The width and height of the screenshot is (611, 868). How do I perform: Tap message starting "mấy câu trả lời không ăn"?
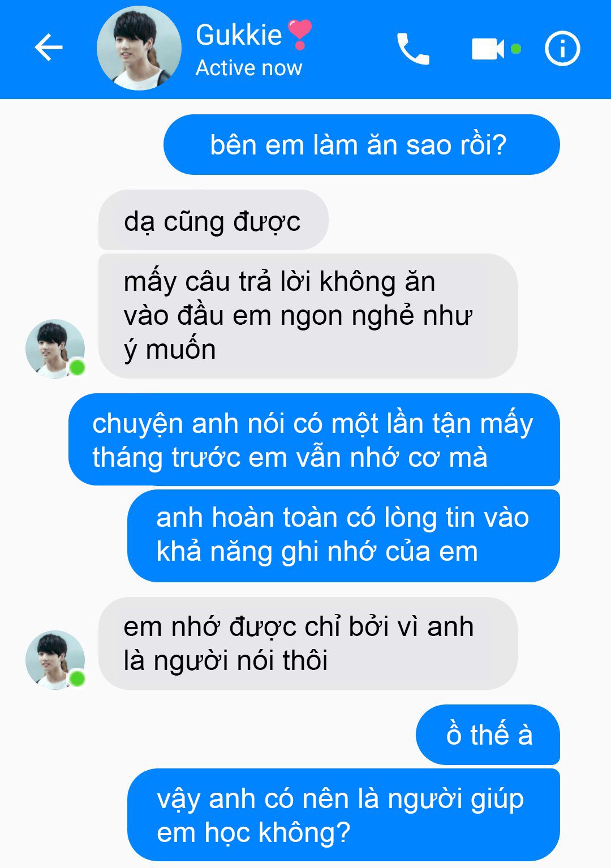click(x=308, y=316)
